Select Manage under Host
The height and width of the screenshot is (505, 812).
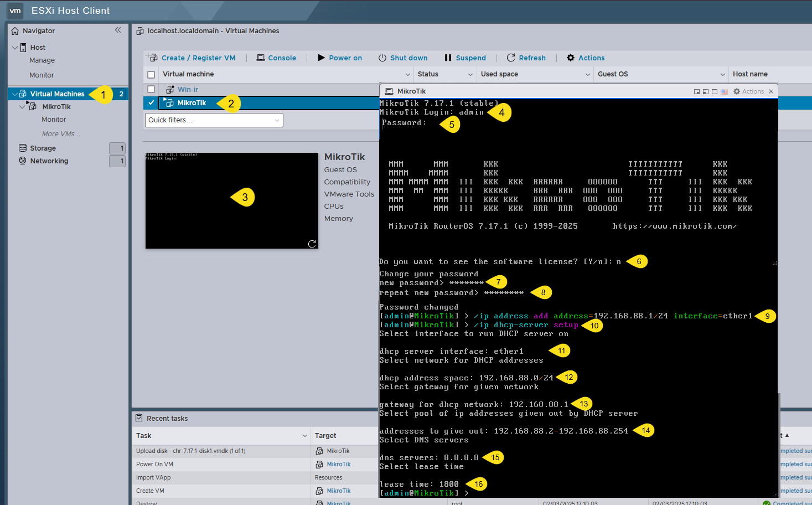pos(42,60)
